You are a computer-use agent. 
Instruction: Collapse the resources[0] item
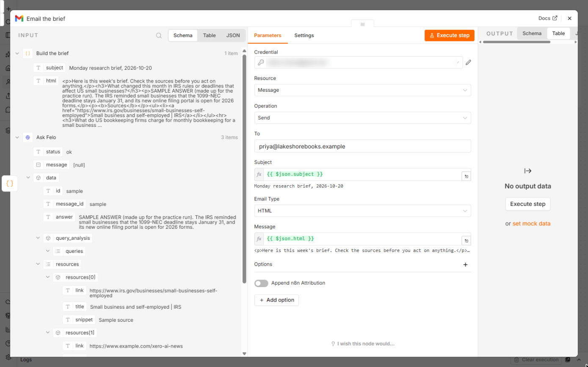[48, 277]
